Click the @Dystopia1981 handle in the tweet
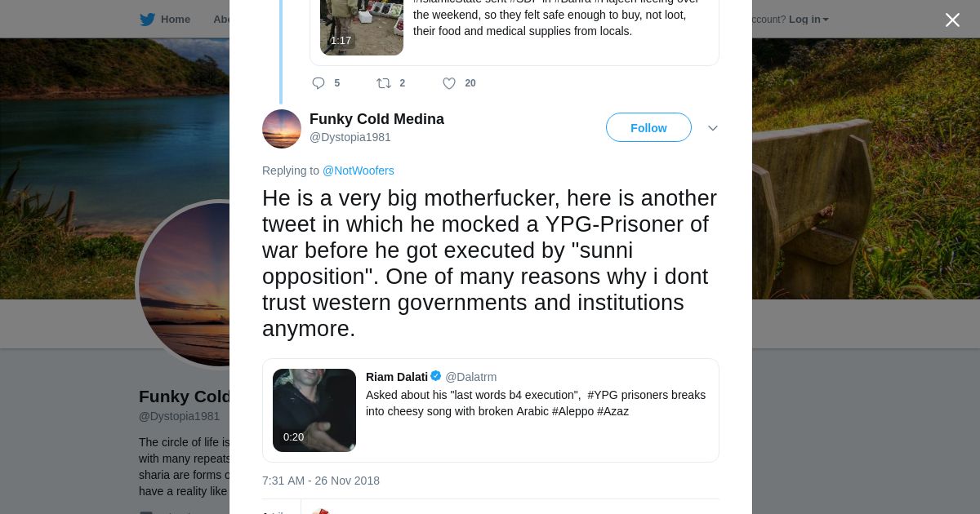The width and height of the screenshot is (980, 514). [350, 137]
